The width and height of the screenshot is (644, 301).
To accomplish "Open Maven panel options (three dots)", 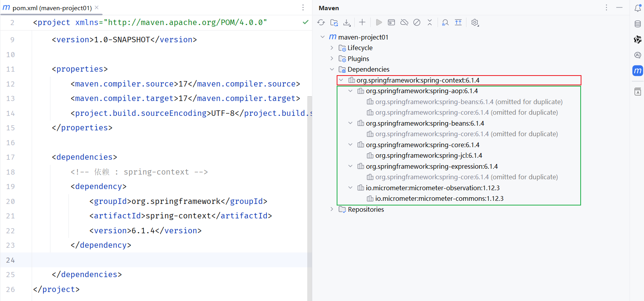I will coord(606,7).
